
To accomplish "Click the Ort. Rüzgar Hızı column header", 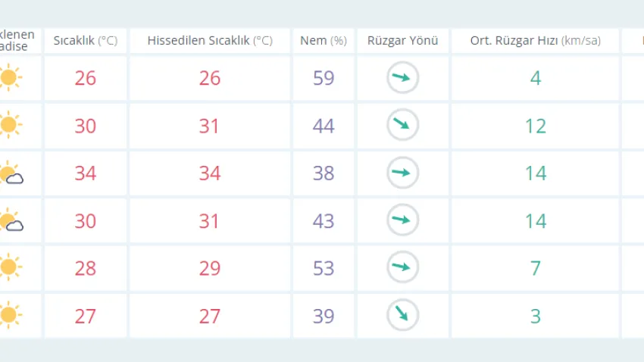I will click(x=535, y=41).
